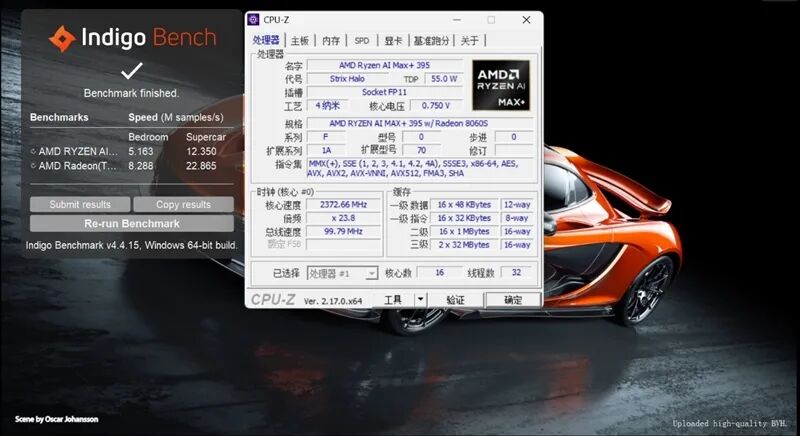The height and width of the screenshot is (436, 800).
Task: Click the Copy results button
Action: 183,204
